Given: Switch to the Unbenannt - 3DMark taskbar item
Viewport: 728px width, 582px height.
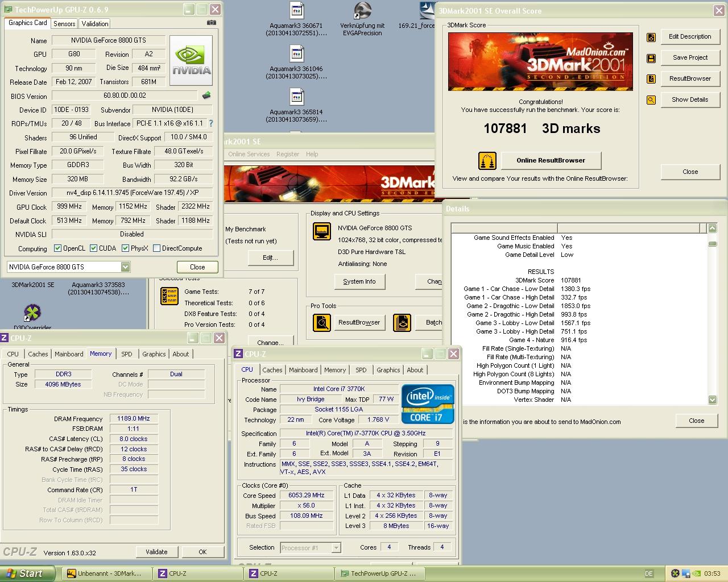Looking at the screenshot, I should click(x=108, y=573).
